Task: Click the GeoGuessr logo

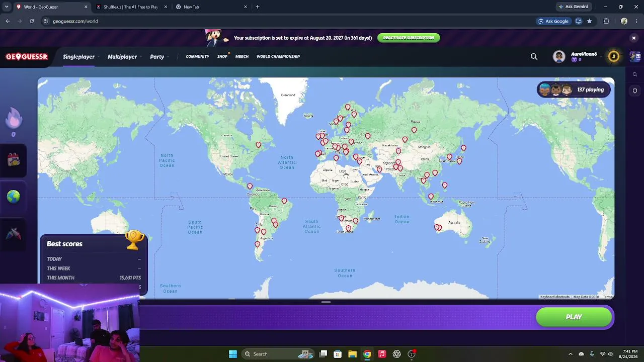Action: coord(27,57)
